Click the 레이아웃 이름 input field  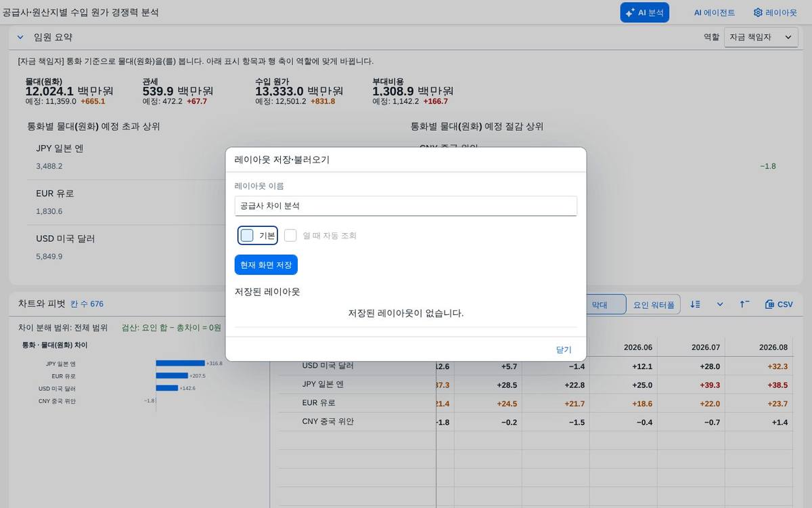tap(406, 206)
